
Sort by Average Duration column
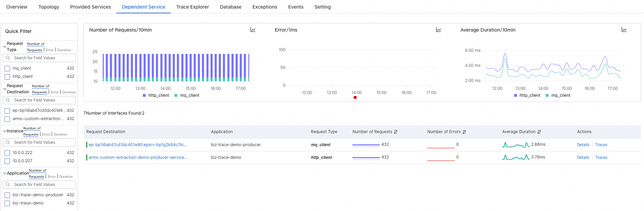pyautogui.click(x=539, y=132)
